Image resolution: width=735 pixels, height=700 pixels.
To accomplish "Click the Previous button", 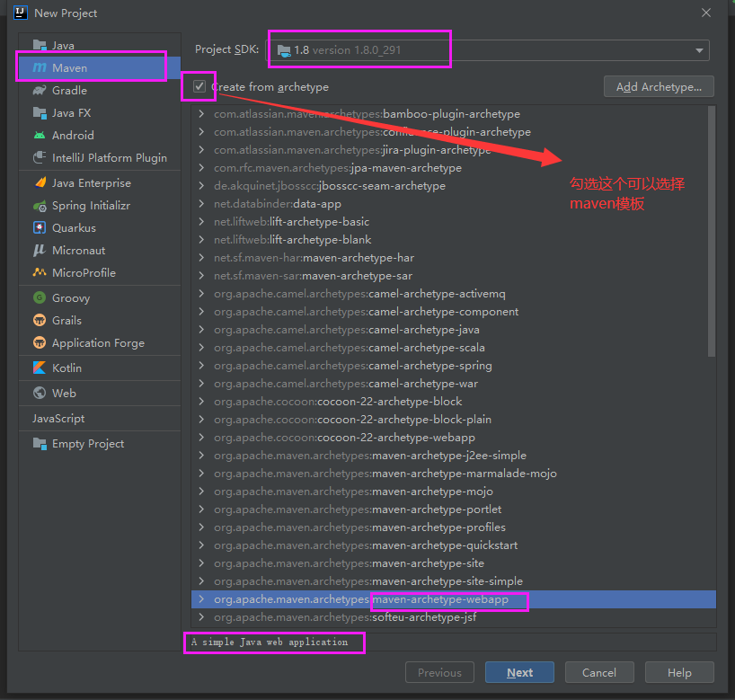I will (x=439, y=672).
